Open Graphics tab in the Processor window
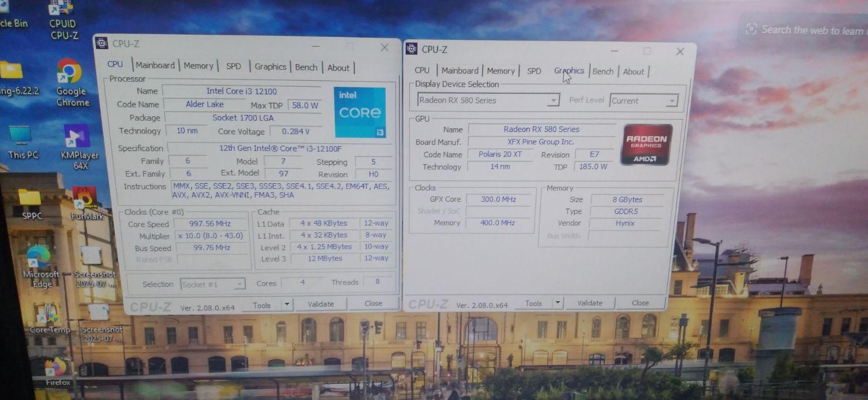The image size is (868, 400). (270, 66)
